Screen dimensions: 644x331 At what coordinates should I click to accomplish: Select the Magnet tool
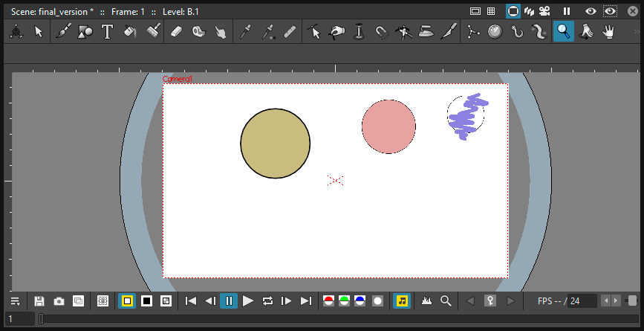(382, 32)
